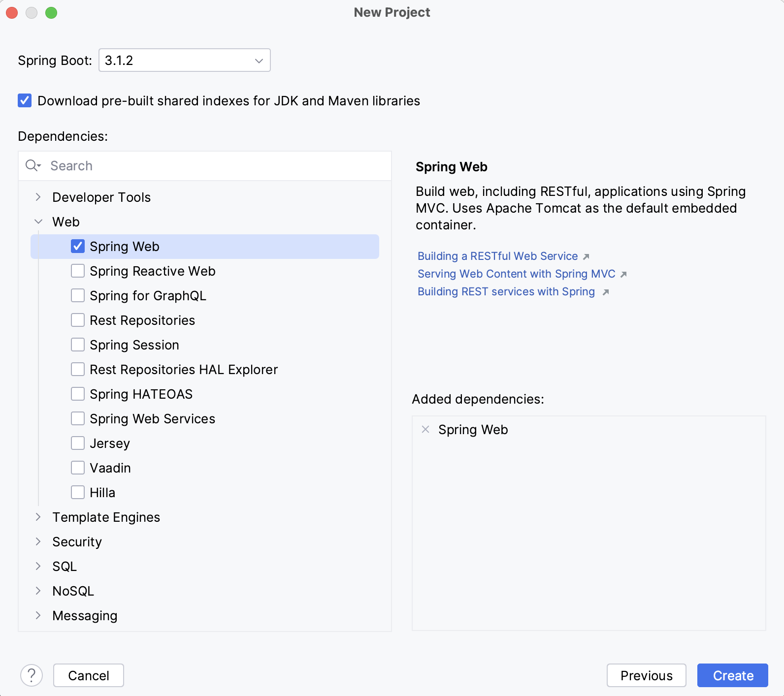This screenshot has height=696, width=784.
Task: Select the Template Engines category row
Action: tap(106, 517)
